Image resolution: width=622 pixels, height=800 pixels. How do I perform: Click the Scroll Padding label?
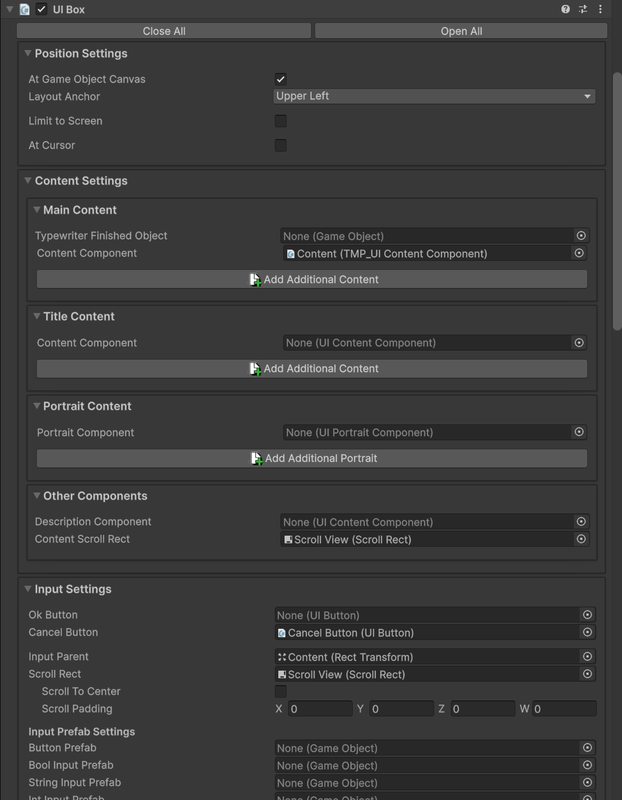tap(77, 709)
